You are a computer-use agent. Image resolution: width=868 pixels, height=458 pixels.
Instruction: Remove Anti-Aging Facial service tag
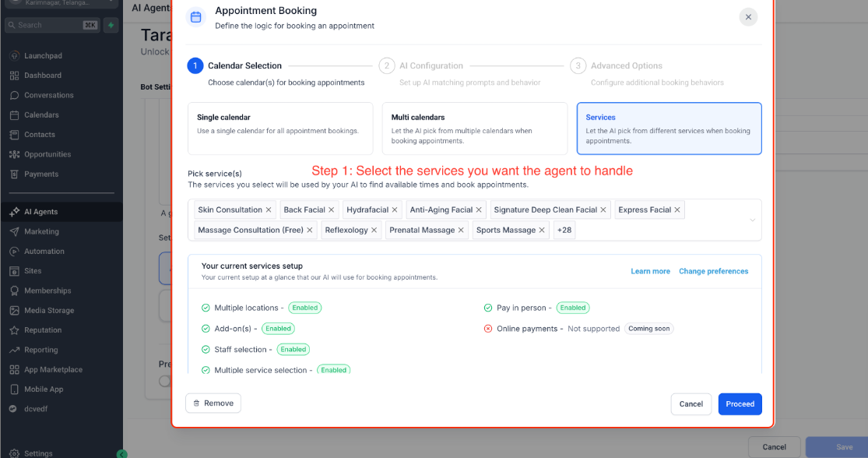point(479,210)
